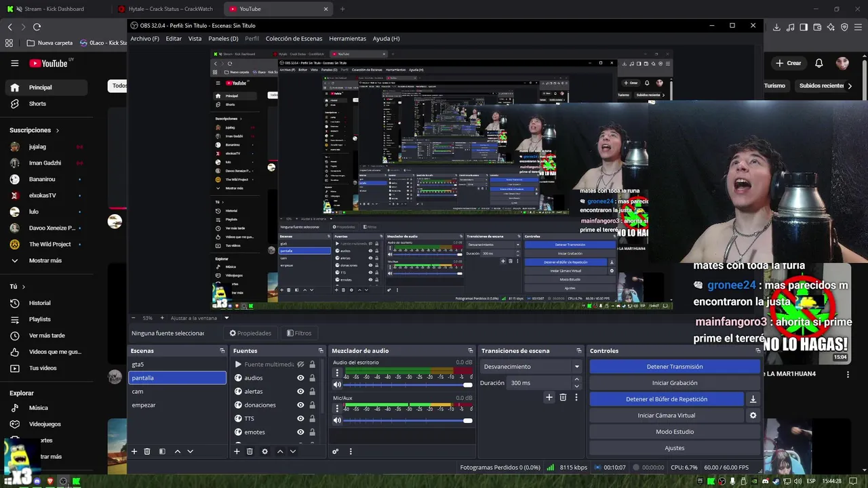Increase transition duration stepper up
Viewport: 868px width, 488px height.
tap(576, 380)
